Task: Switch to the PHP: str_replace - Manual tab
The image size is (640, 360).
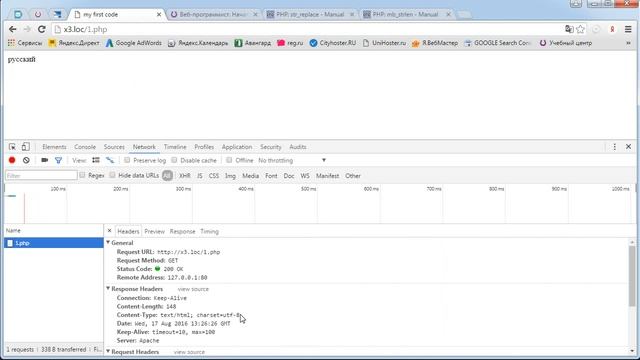Action: (310, 14)
